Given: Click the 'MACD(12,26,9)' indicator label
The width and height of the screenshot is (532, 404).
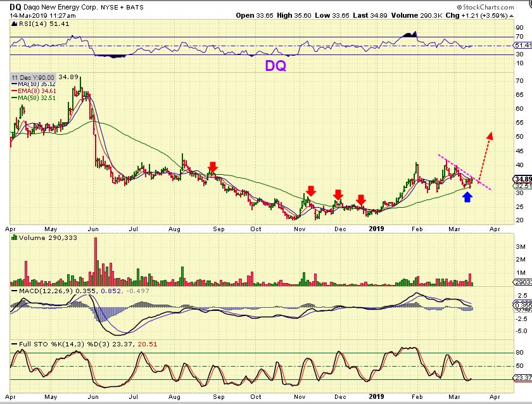Looking at the screenshot, I should pyautogui.click(x=46, y=291).
